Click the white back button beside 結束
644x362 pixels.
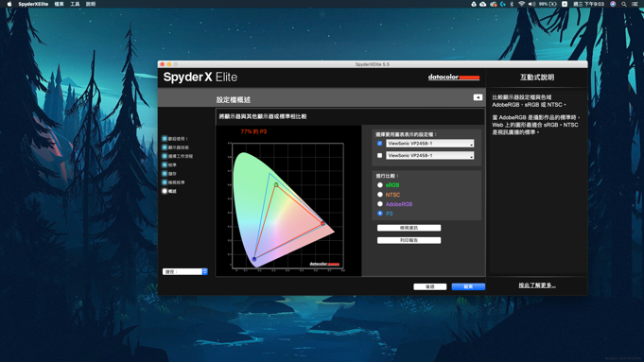[429, 286]
